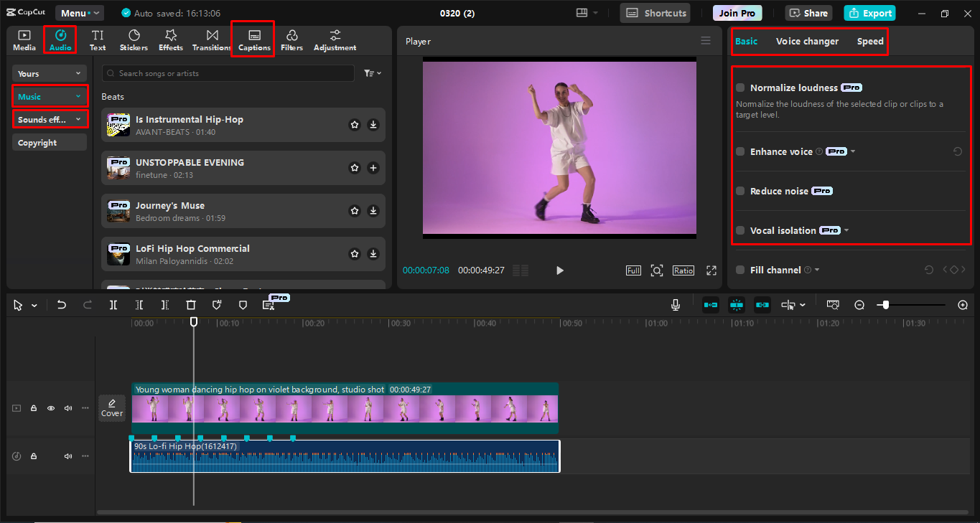Screen dimensions: 980x523
Task: Click the Redo icon above the timeline
Action: (87, 305)
